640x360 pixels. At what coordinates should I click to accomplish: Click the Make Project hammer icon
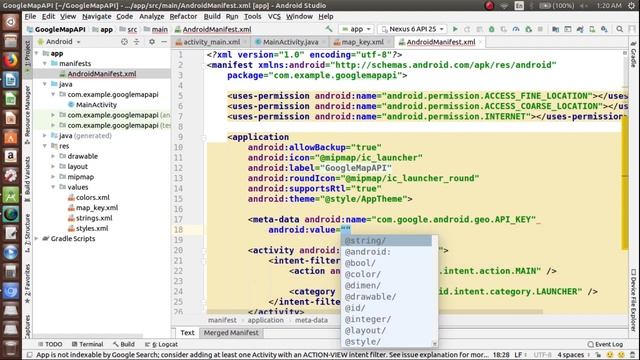(x=329, y=29)
